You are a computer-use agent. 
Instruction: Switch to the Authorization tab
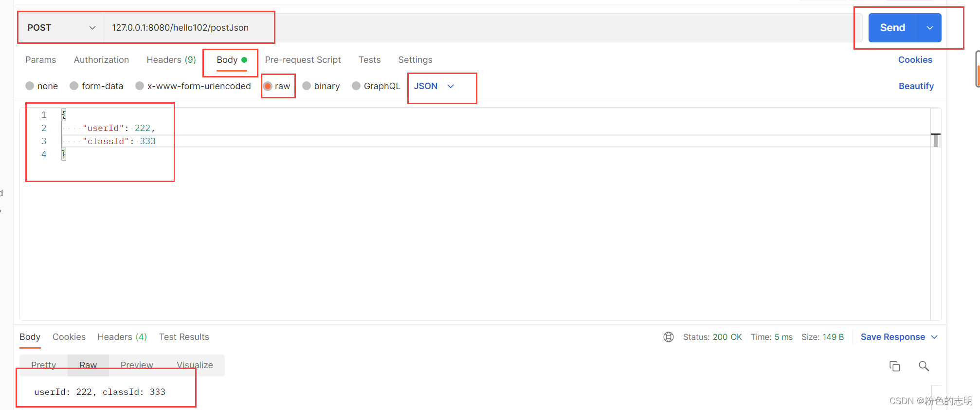pyautogui.click(x=101, y=60)
